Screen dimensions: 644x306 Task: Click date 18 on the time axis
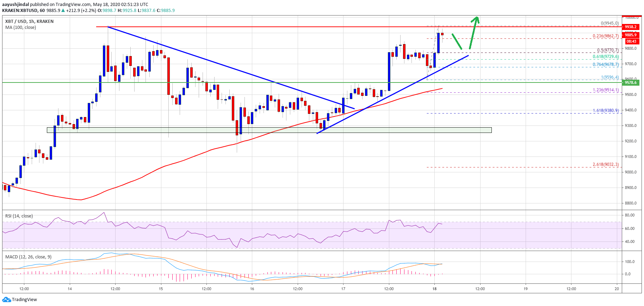[x=434, y=289]
